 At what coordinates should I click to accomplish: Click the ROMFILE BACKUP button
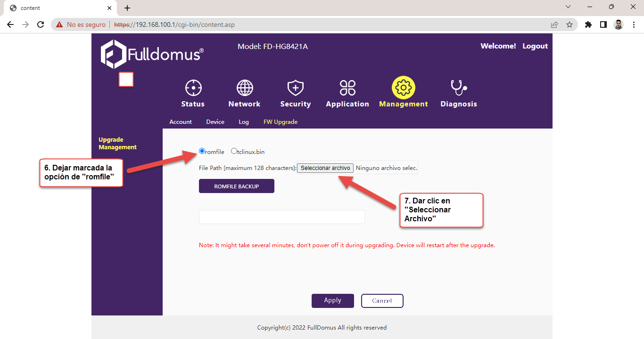click(x=237, y=186)
